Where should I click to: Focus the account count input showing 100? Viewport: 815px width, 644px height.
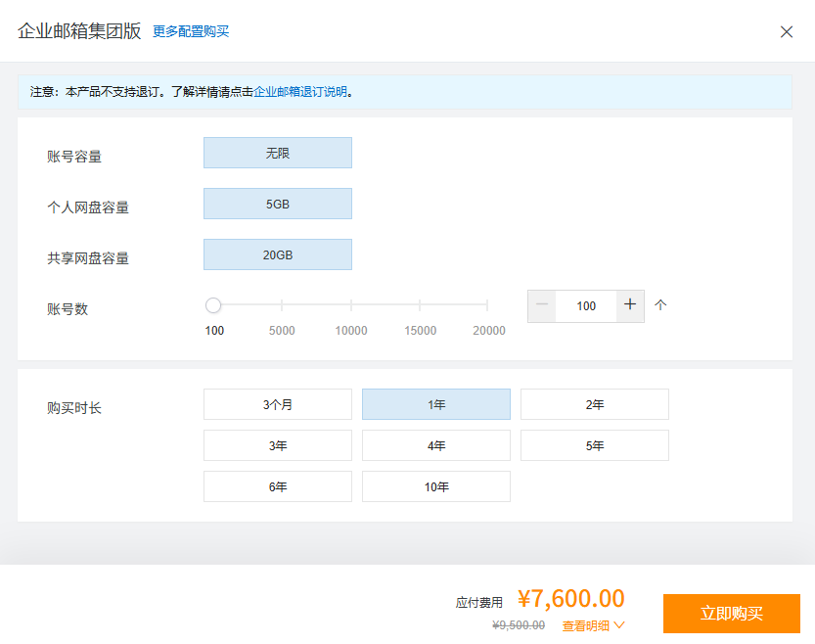pyautogui.click(x=586, y=306)
